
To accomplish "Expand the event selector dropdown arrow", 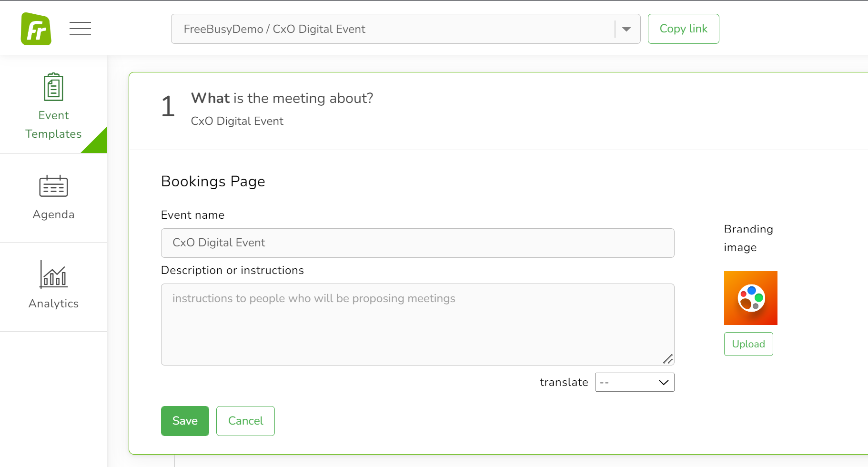I will point(626,29).
